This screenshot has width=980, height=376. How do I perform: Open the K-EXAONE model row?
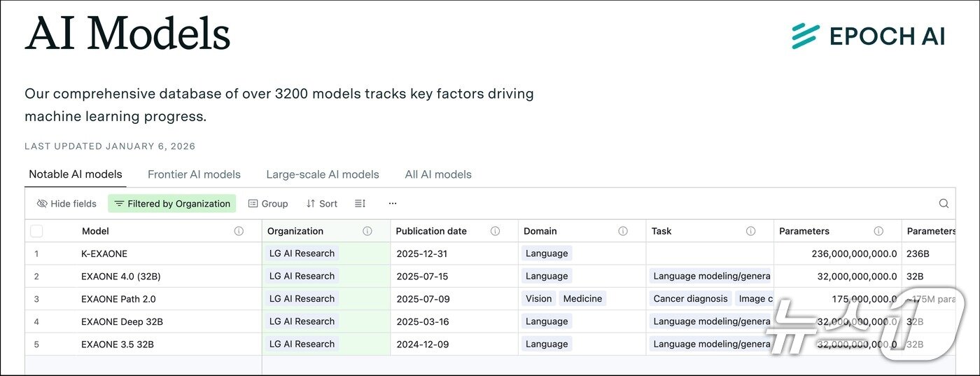click(104, 253)
